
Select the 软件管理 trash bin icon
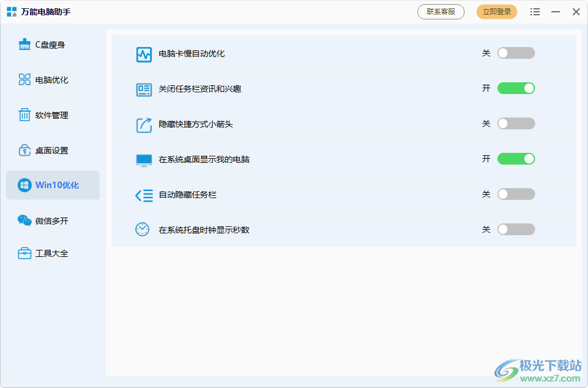pos(24,115)
